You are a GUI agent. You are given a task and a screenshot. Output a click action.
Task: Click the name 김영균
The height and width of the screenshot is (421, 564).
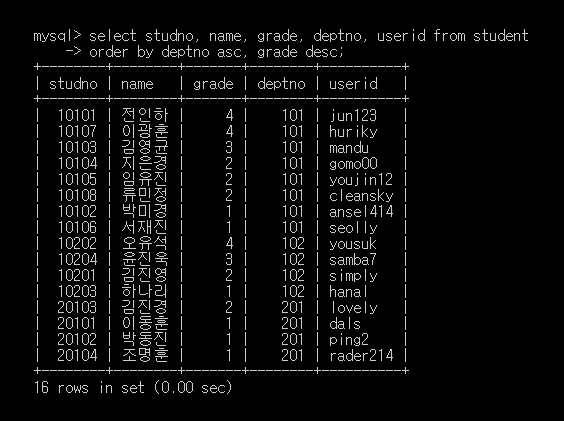click(x=145, y=148)
